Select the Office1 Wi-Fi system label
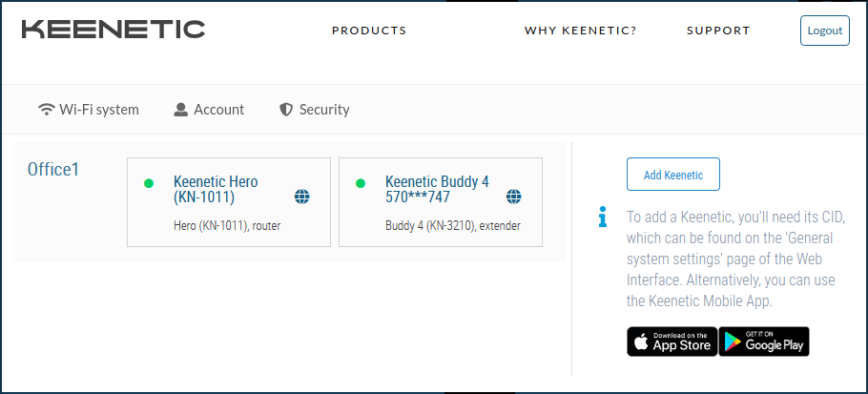 click(53, 170)
